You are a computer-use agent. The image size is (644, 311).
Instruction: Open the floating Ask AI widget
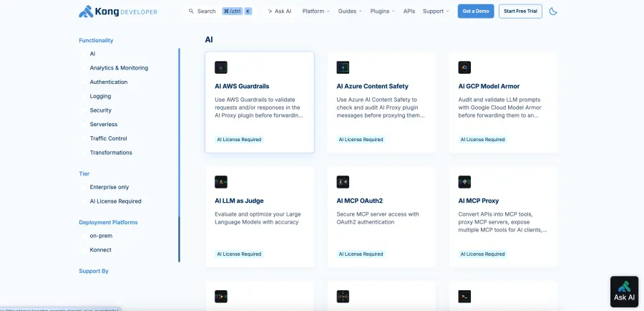(624, 292)
